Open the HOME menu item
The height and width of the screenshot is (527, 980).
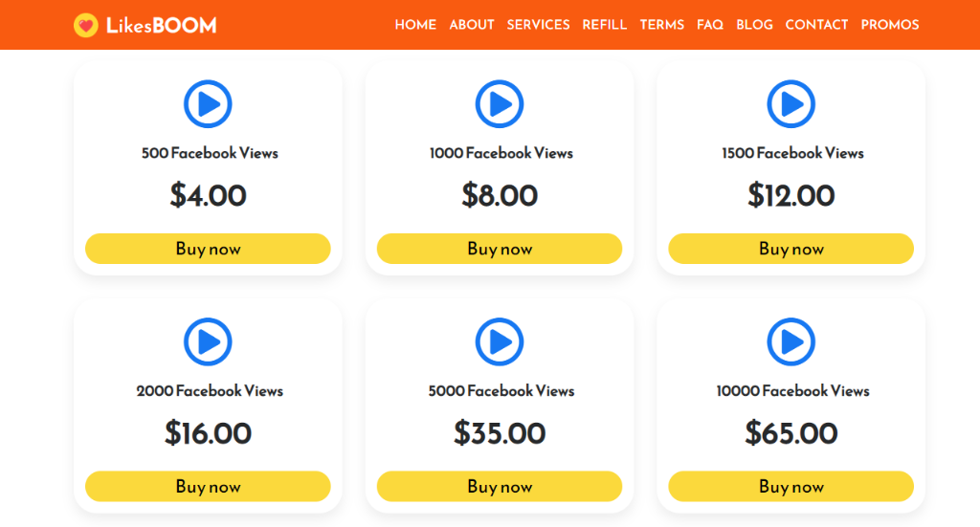click(x=415, y=25)
